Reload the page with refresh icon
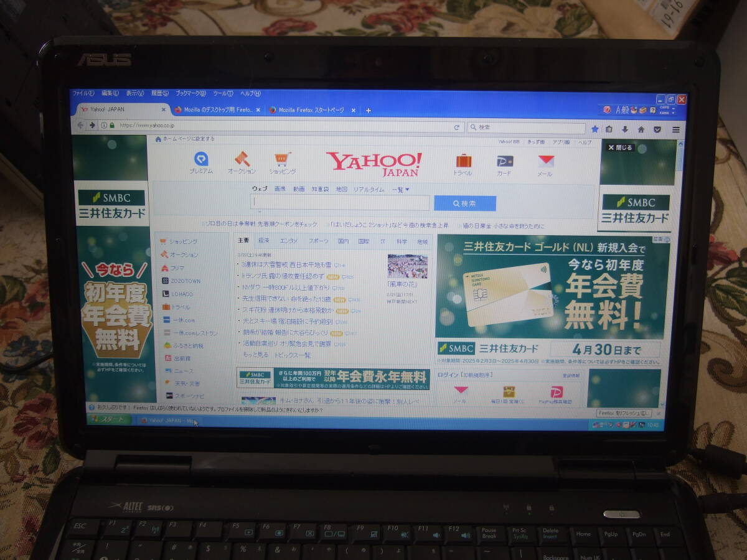This screenshot has height=560, width=747. (x=456, y=127)
